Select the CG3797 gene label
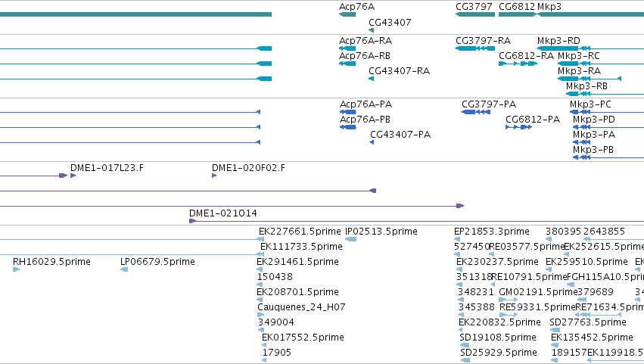The image size is (644, 364). coord(474,7)
